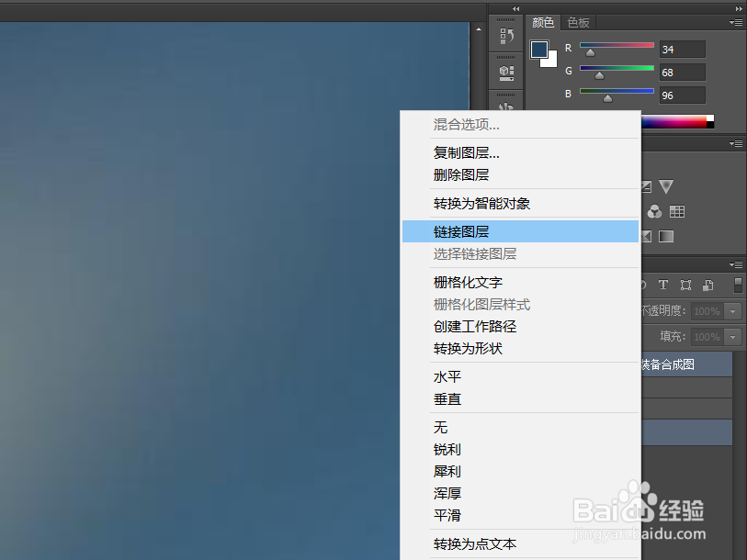Open the 不透明度 opacity dropdown arrow
The image size is (747, 560).
click(732, 311)
